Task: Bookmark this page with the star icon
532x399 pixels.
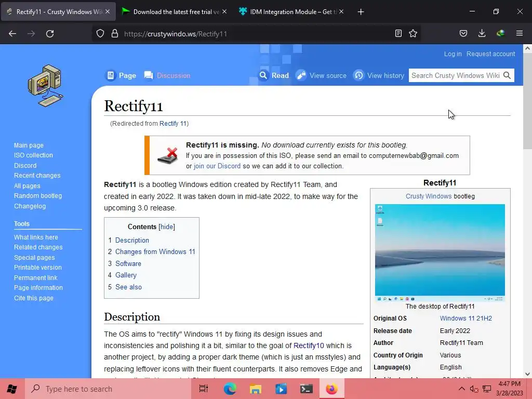Action: click(x=413, y=33)
